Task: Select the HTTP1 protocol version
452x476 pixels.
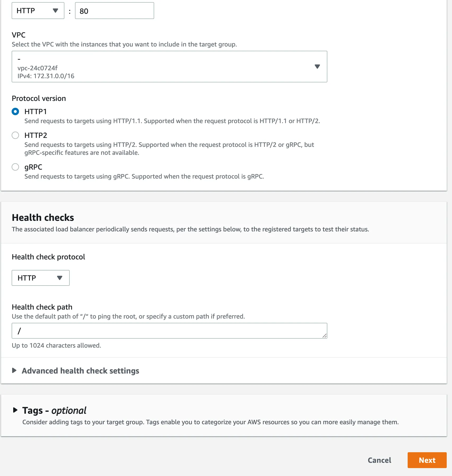Action: tap(15, 111)
